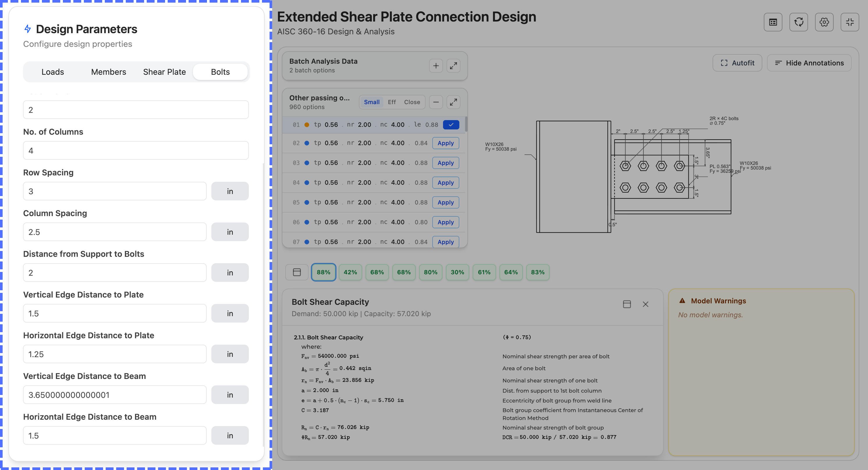Screen dimensions: 868x470
Task: Add a batch option with plus icon
Action: tap(436, 66)
